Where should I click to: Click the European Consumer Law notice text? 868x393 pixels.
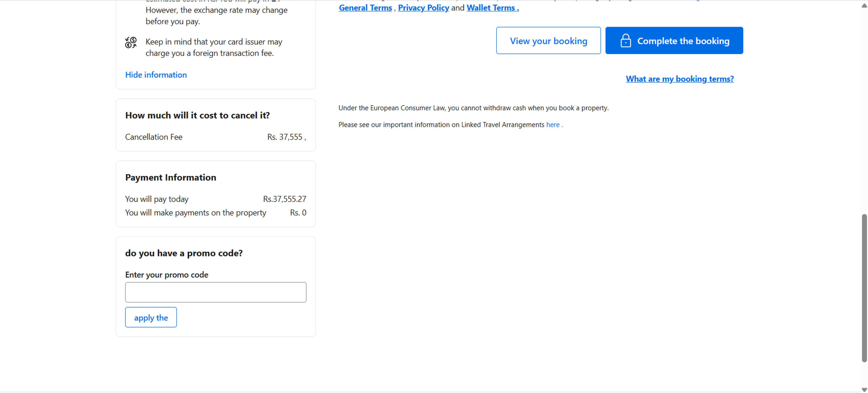pyautogui.click(x=473, y=108)
